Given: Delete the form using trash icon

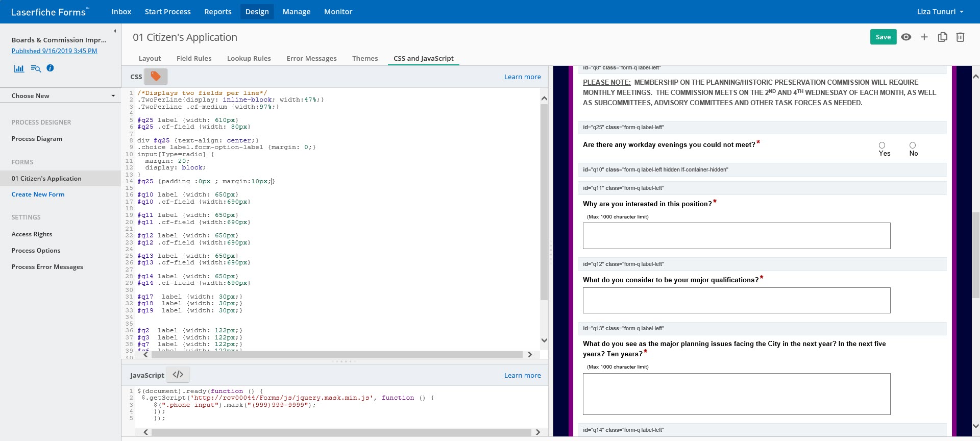Looking at the screenshot, I should [x=960, y=37].
